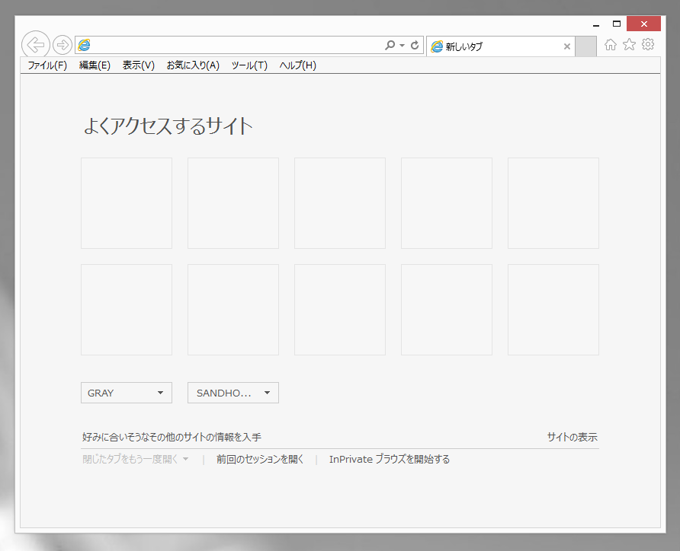
Task: Maximize the Internet Explorer window
Action: click(617, 24)
